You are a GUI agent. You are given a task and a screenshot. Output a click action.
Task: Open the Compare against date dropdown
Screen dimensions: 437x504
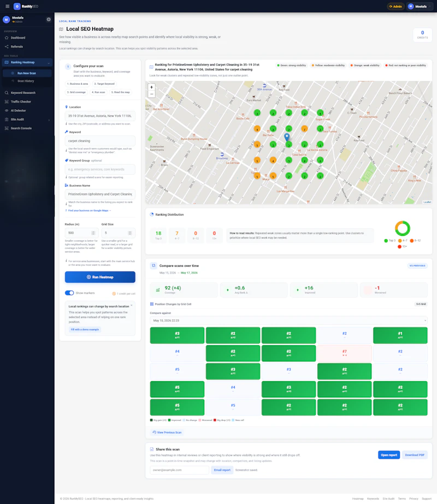coord(289,321)
